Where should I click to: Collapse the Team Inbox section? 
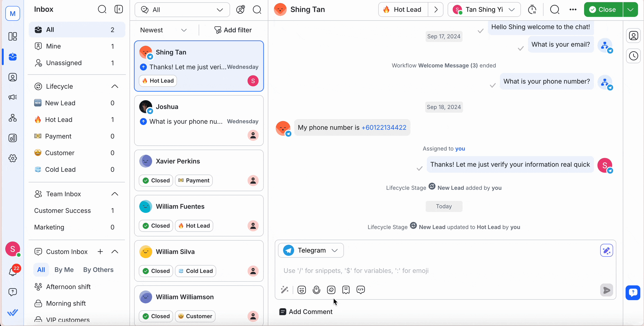(115, 194)
